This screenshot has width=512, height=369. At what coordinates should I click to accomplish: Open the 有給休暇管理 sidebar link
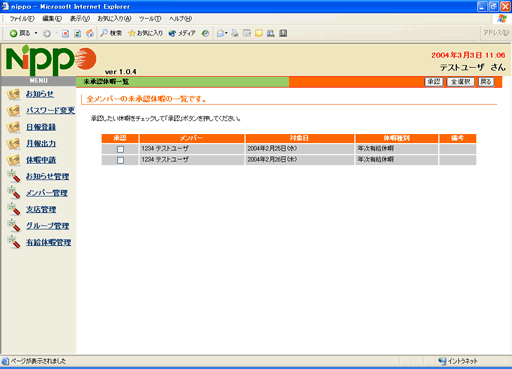(49, 243)
